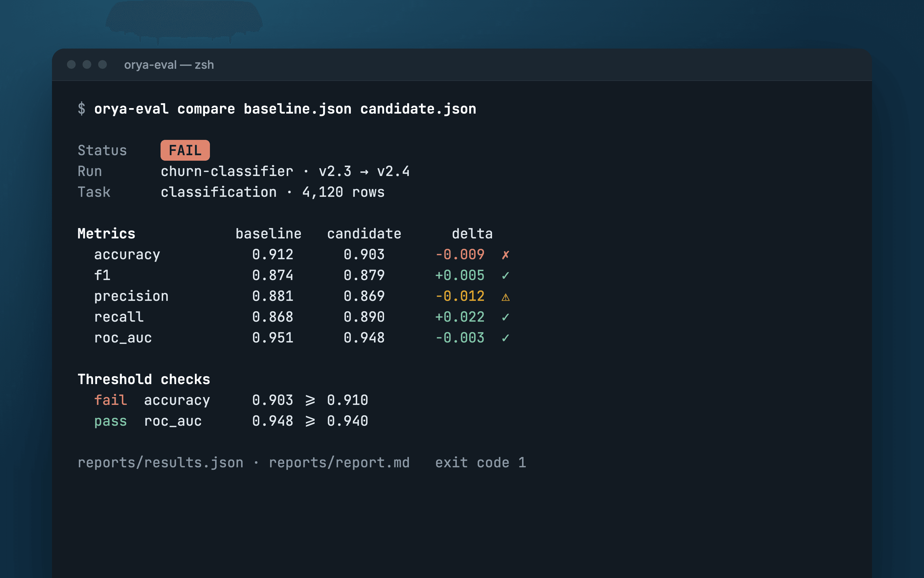The width and height of the screenshot is (924, 578).
Task: Click the accuracy delta value -0.009
Action: [460, 255]
